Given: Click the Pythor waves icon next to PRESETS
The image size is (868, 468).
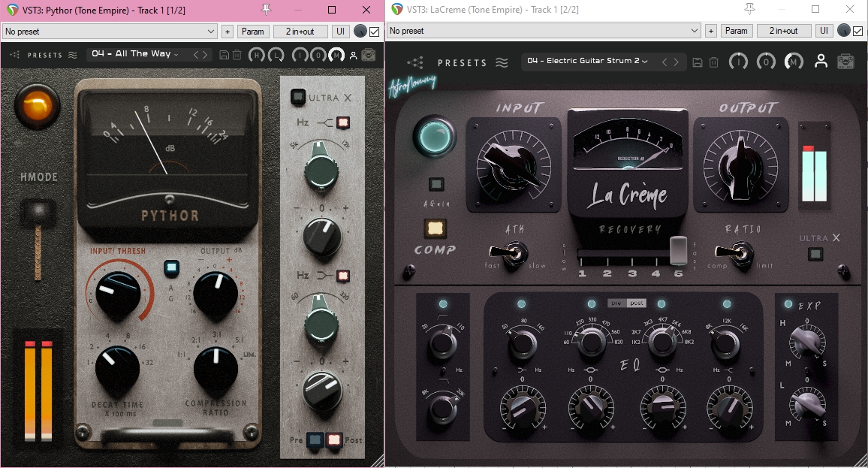Looking at the screenshot, I should [73, 55].
